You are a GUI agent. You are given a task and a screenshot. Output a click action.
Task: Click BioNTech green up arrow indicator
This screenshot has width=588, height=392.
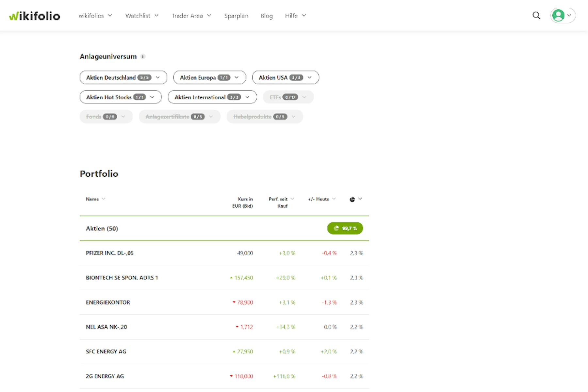pyautogui.click(x=231, y=278)
